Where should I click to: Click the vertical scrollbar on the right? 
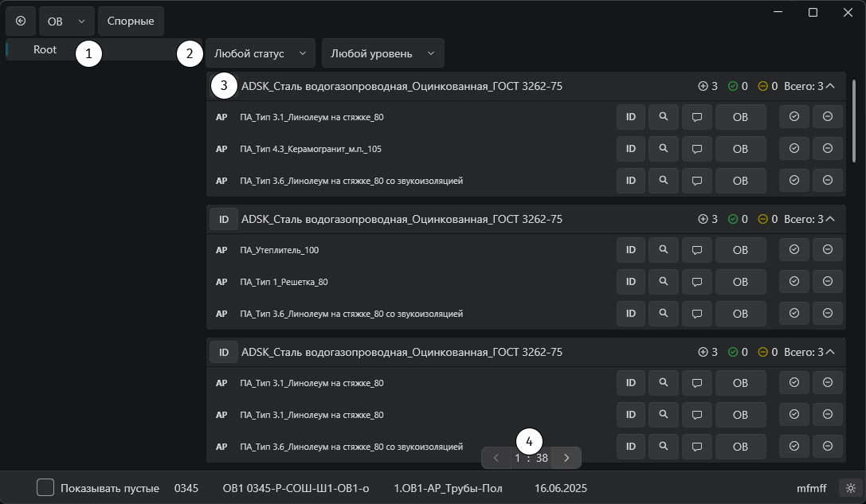pyautogui.click(x=854, y=120)
